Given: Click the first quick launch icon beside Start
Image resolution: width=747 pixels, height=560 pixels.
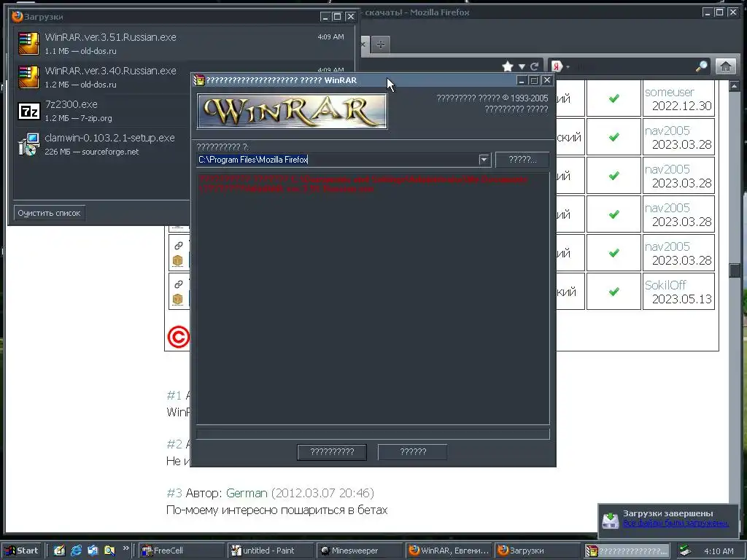Looking at the screenshot, I should point(59,551).
